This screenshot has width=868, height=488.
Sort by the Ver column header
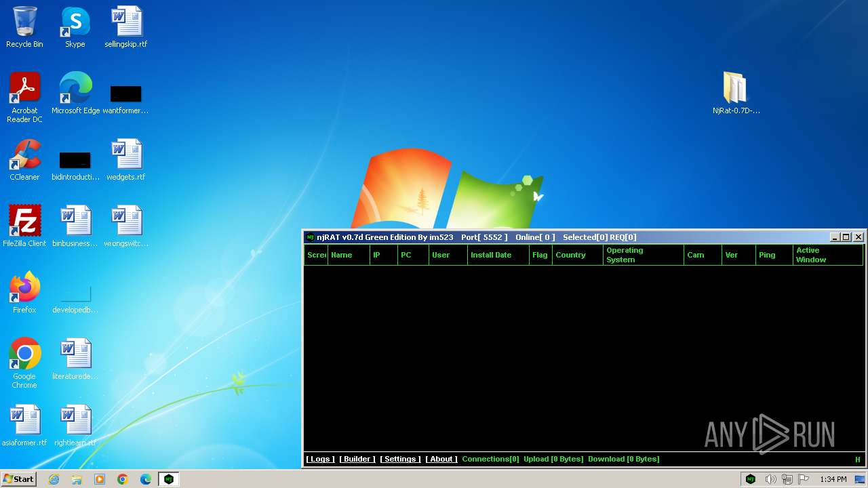738,255
